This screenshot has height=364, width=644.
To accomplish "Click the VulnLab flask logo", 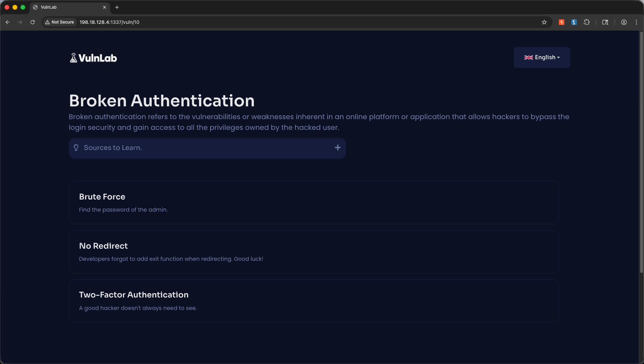I will [x=73, y=58].
